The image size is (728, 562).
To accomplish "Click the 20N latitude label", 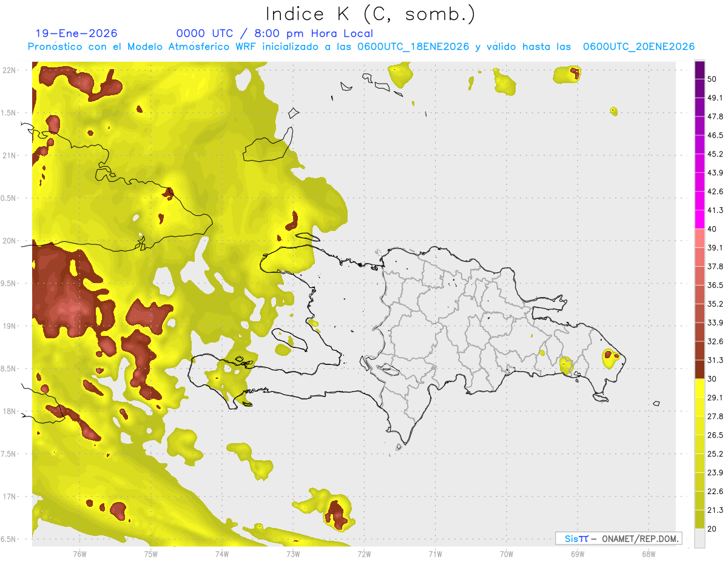I will (x=10, y=241).
